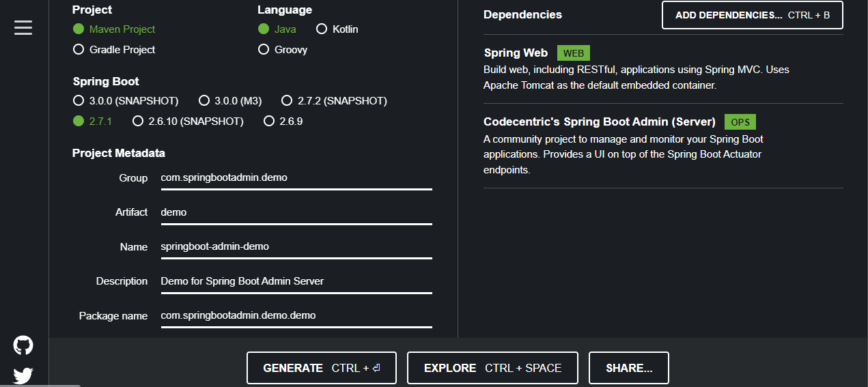The height and width of the screenshot is (387, 868).
Task: Click the Explore button
Action: (x=492, y=368)
